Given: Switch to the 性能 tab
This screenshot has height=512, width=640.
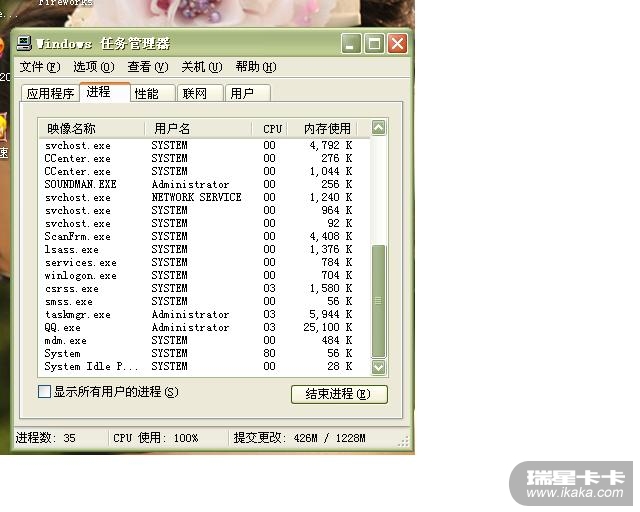Looking at the screenshot, I should point(153,93).
